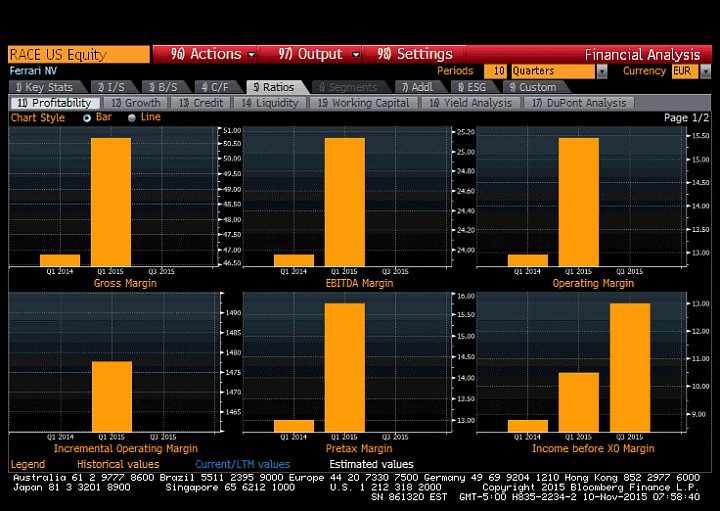Switch to the Key Stats tab

click(x=47, y=87)
